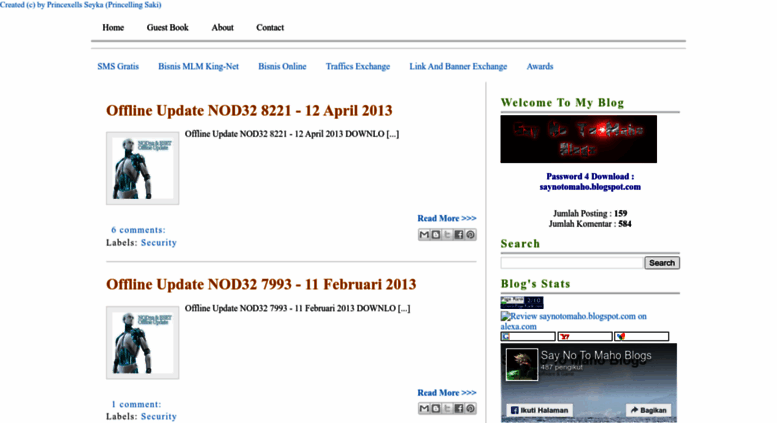Click BlogThis icon under NOD32 7993 post
Screen dimensions: 777x423
[436, 408]
